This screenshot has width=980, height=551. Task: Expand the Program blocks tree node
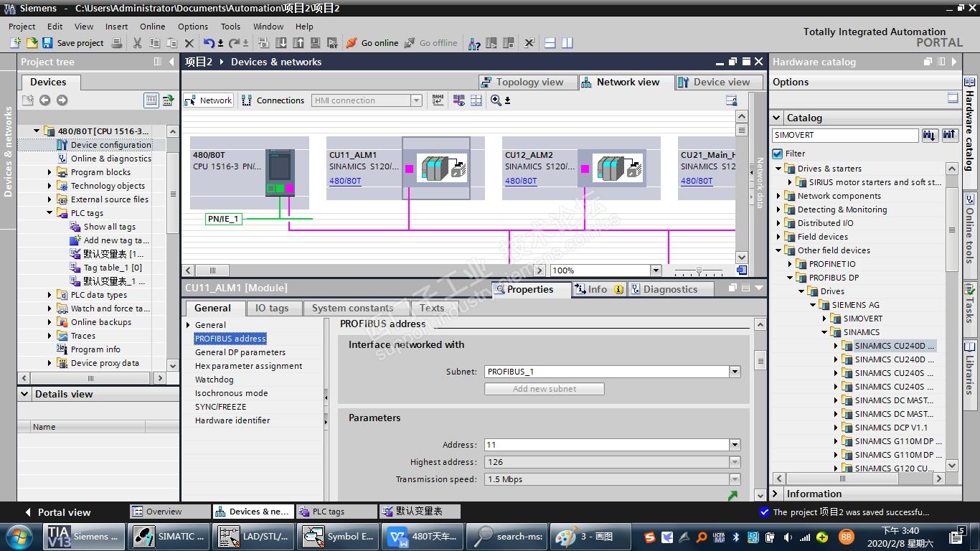pyautogui.click(x=50, y=172)
